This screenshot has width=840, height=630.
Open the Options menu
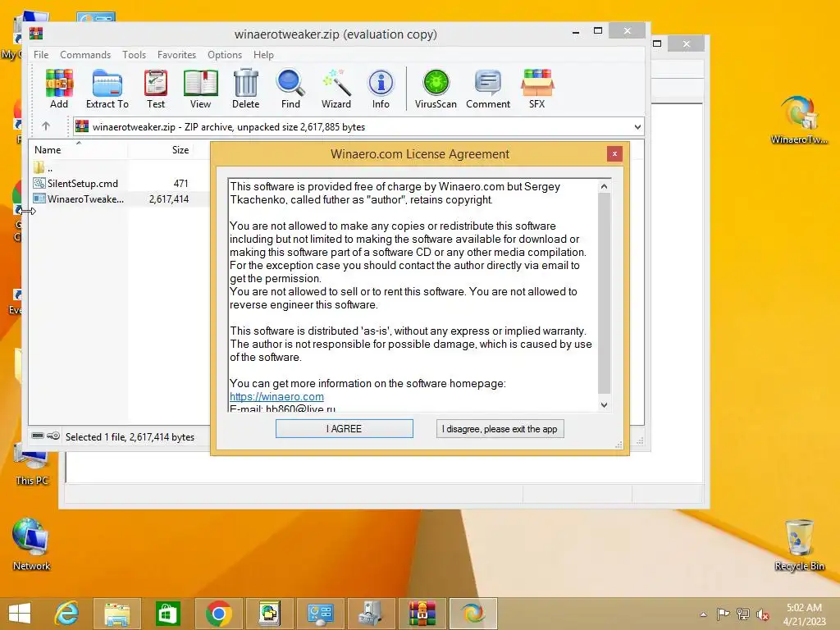tap(225, 55)
